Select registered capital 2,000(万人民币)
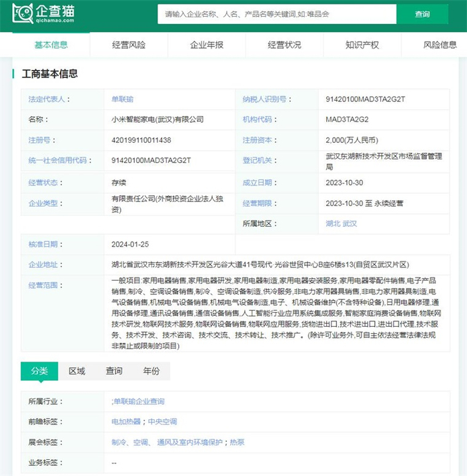Image resolution: width=467 pixels, height=476 pixels. pos(352,140)
